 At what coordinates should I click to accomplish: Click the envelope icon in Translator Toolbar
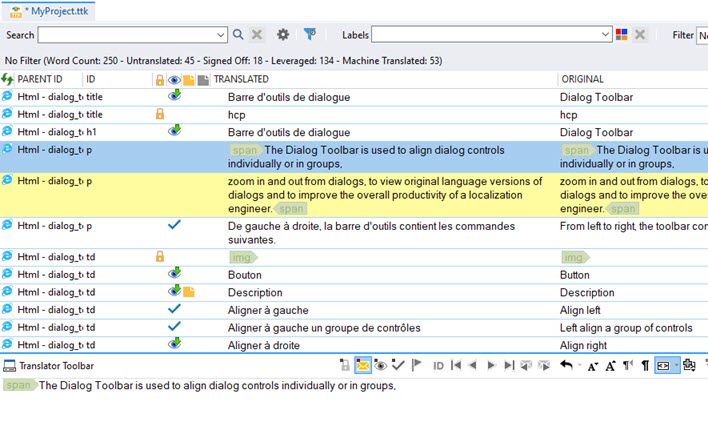click(363, 366)
